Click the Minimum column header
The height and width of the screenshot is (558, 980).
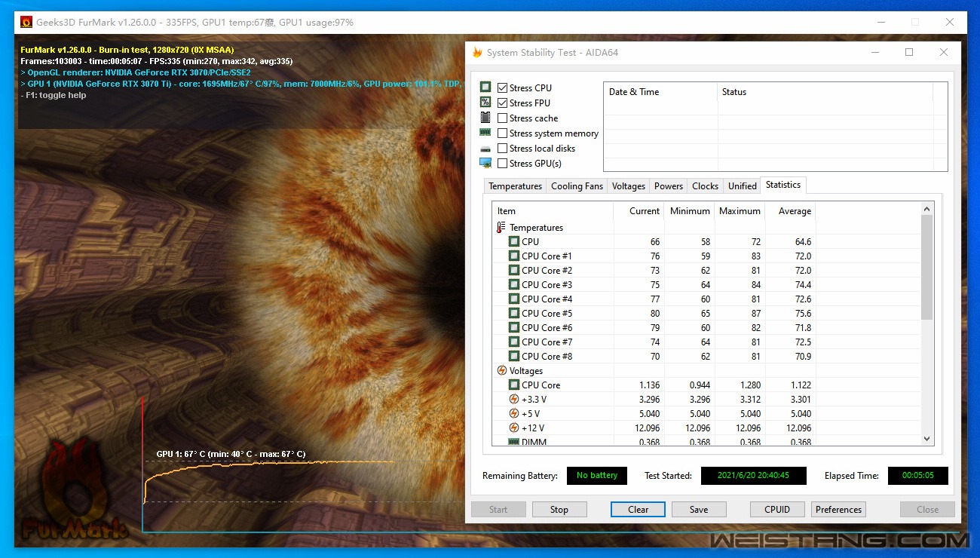click(689, 211)
